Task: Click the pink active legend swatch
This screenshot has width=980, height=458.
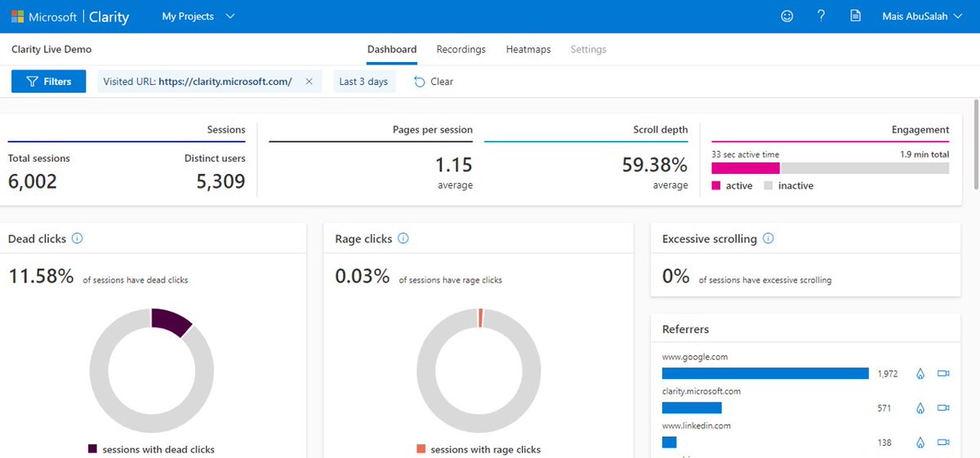Action: [x=716, y=185]
